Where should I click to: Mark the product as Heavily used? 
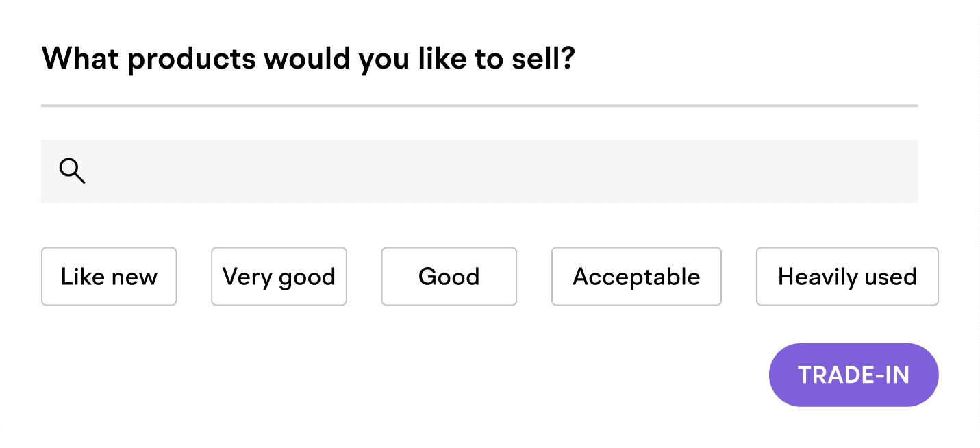[847, 277]
